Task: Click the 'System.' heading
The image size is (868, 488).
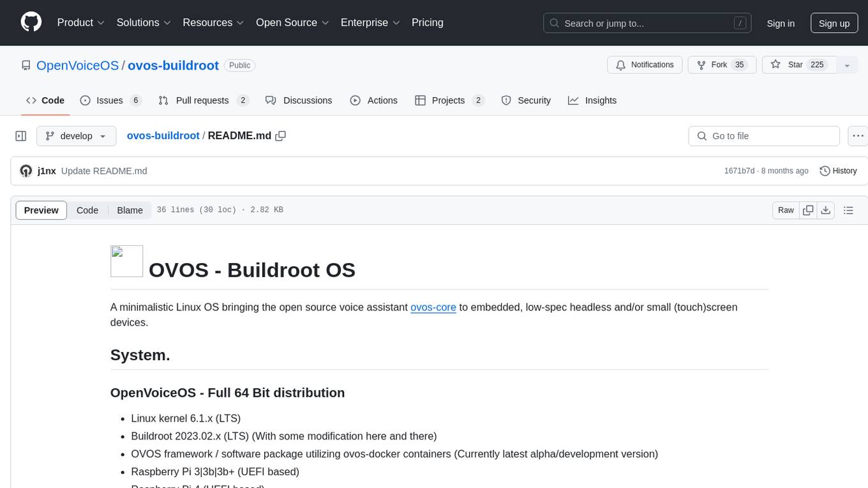Action: click(x=140, y=355)
